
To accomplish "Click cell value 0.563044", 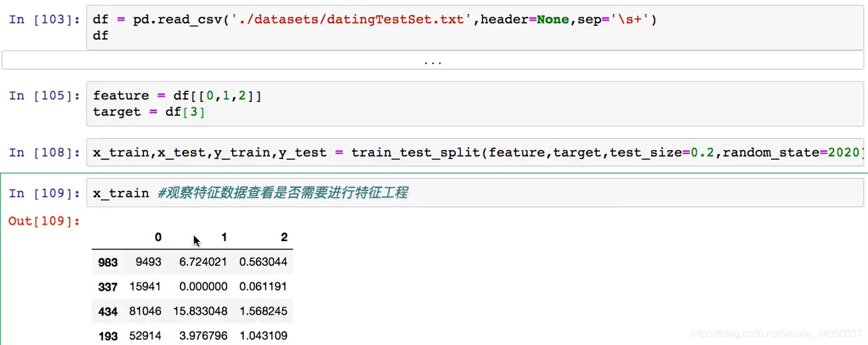I will 263,262.
